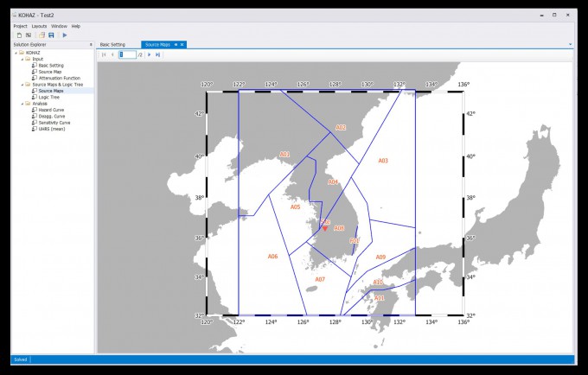This screenshot has height=375, width=588.
Task: Close the Source Maps tab
Action: pos(182,44)
